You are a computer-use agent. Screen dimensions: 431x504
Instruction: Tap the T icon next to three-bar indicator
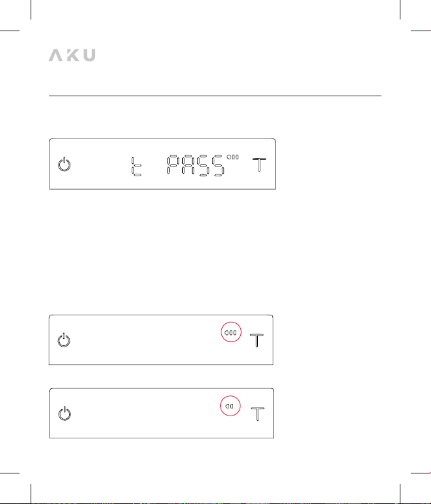pos(257,340)
